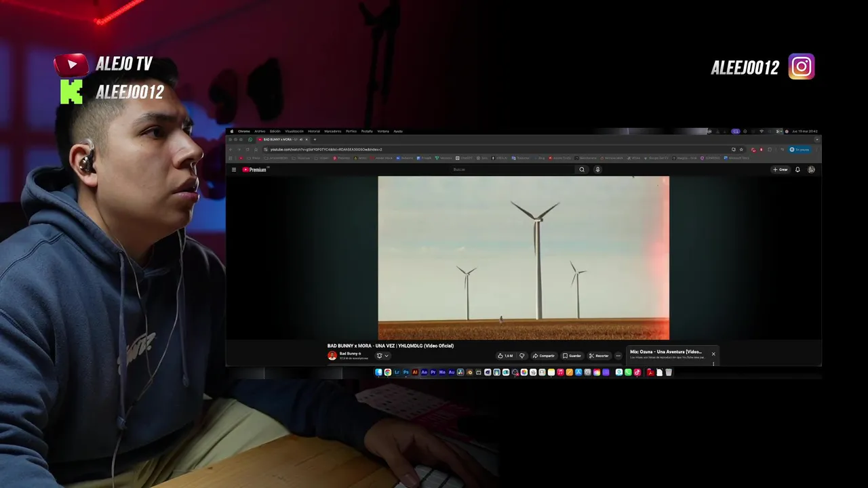Click Guardar to save the video
The image size is (868, 488).
coord(572,356)
